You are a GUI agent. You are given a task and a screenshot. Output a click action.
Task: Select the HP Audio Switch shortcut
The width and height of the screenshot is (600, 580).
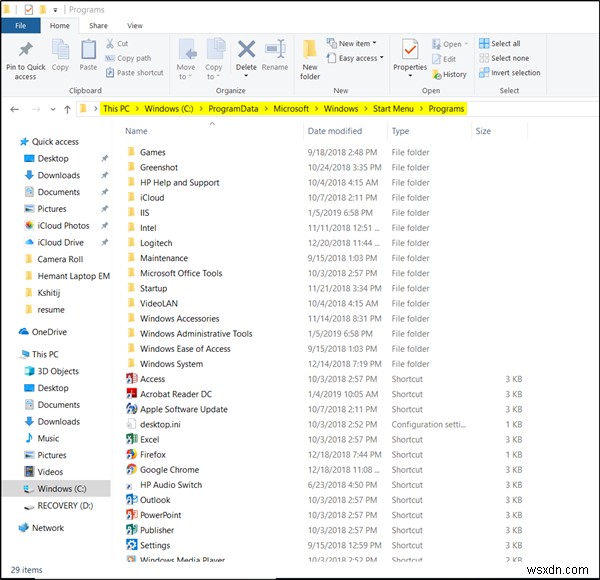tap(164, 485)
